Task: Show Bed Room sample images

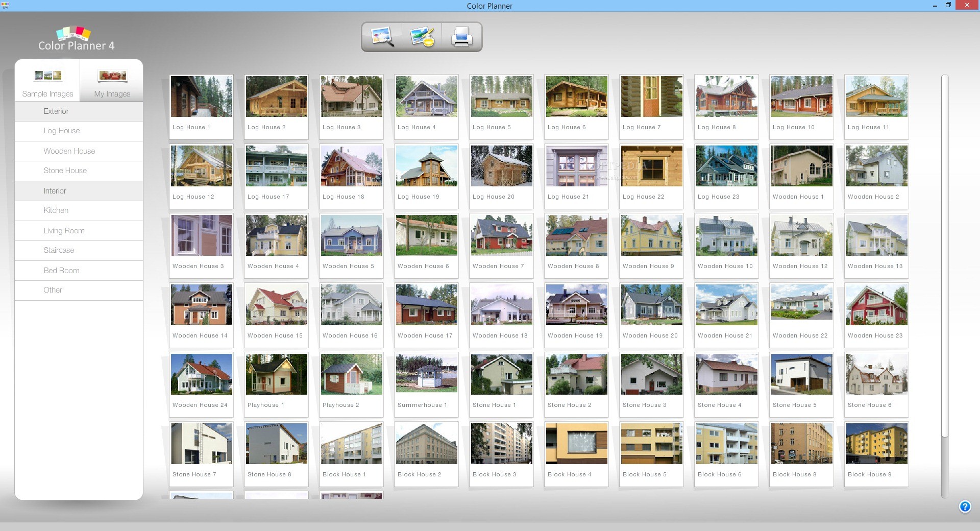Action: point(79,271)
